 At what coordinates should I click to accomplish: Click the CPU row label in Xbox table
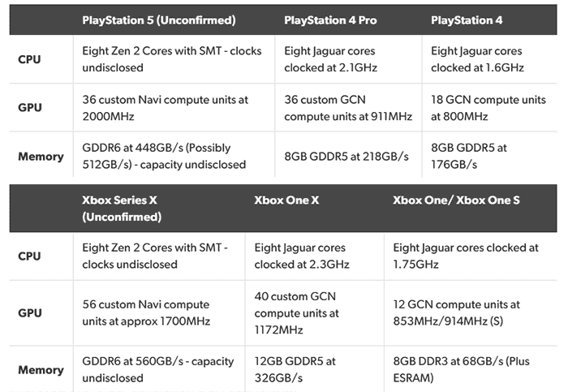coord(29,256)
